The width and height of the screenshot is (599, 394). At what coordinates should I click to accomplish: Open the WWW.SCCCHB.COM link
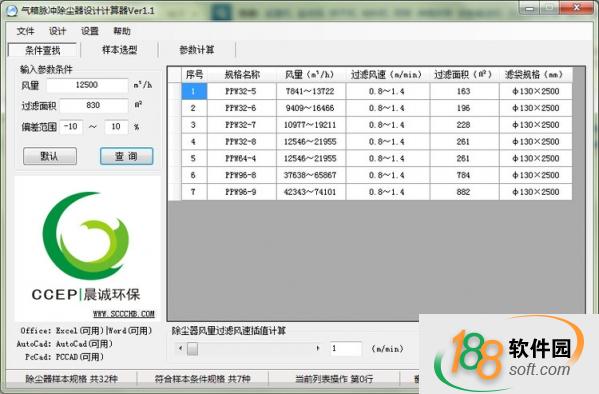124,314
